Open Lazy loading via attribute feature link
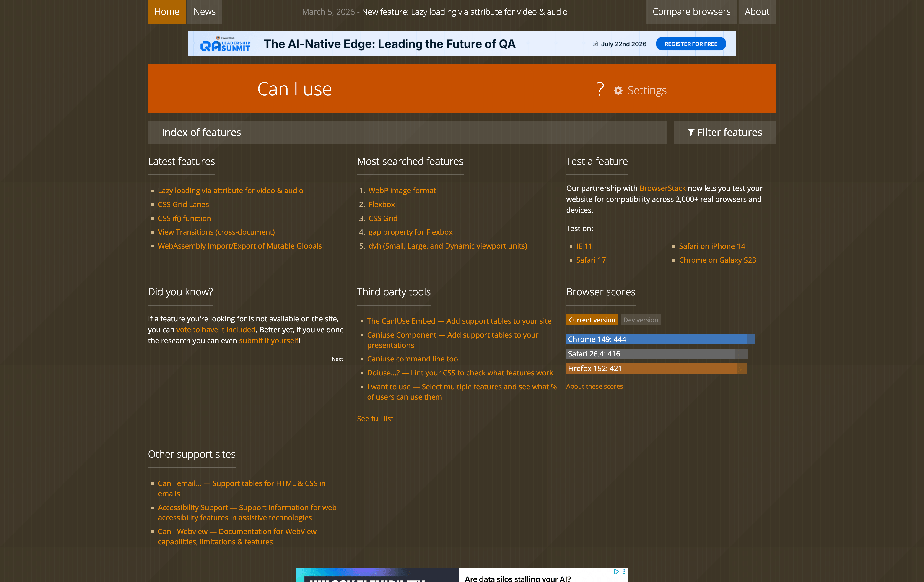The width and height of the screenshot is (924, 582). (230, 191)
